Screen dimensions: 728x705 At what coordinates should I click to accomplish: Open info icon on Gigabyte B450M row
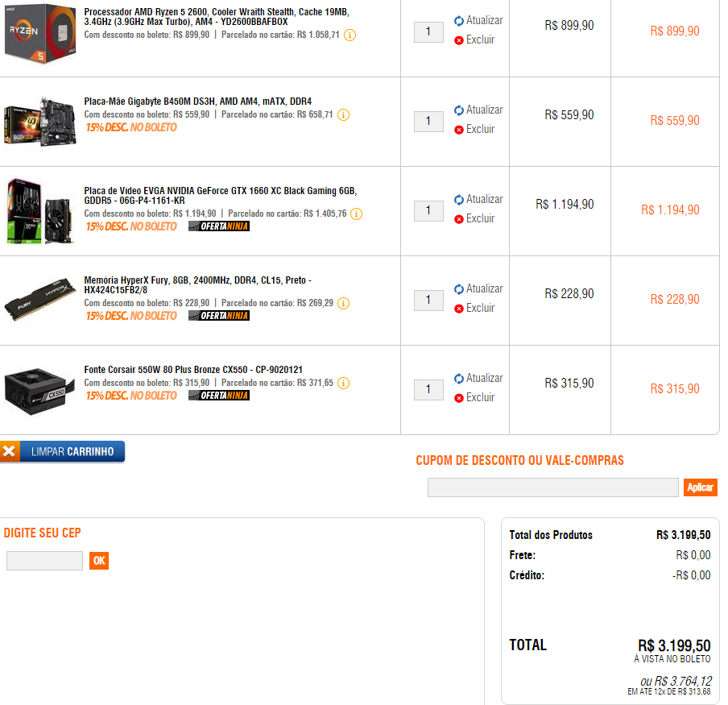click(x=343, y=114)
